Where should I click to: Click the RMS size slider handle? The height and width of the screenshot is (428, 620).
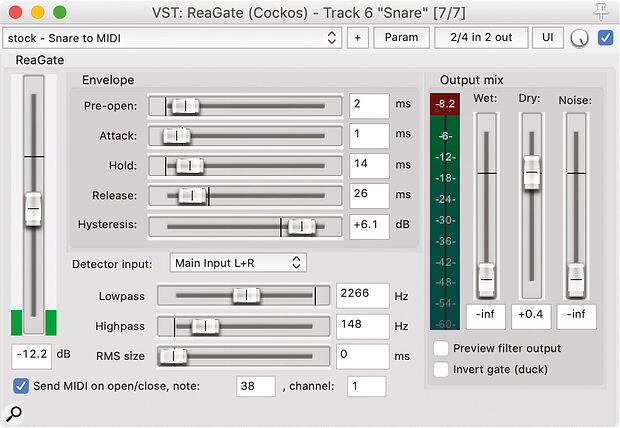(x=173, y=356)
